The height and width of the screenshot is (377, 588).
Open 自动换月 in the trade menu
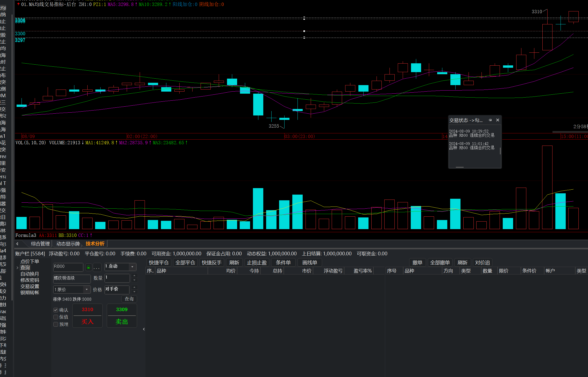coord(30,274)
